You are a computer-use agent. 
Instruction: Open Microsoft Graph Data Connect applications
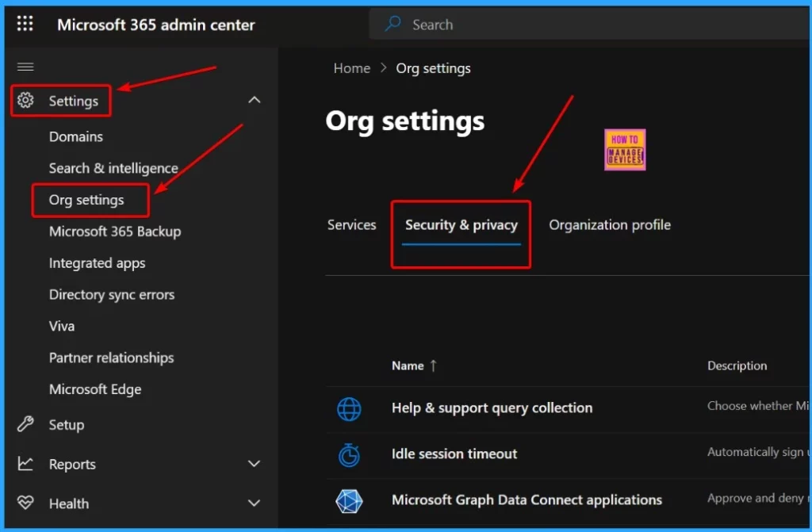(x=527, y=499)
